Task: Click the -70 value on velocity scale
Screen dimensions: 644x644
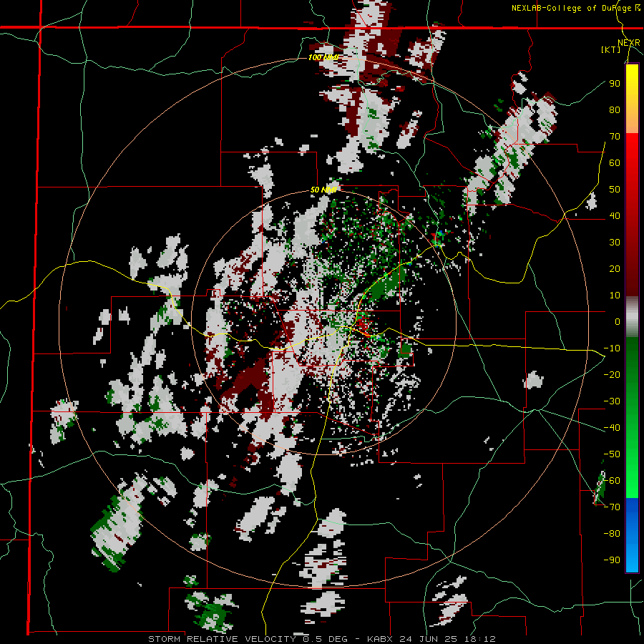Action: pos(612,507)
